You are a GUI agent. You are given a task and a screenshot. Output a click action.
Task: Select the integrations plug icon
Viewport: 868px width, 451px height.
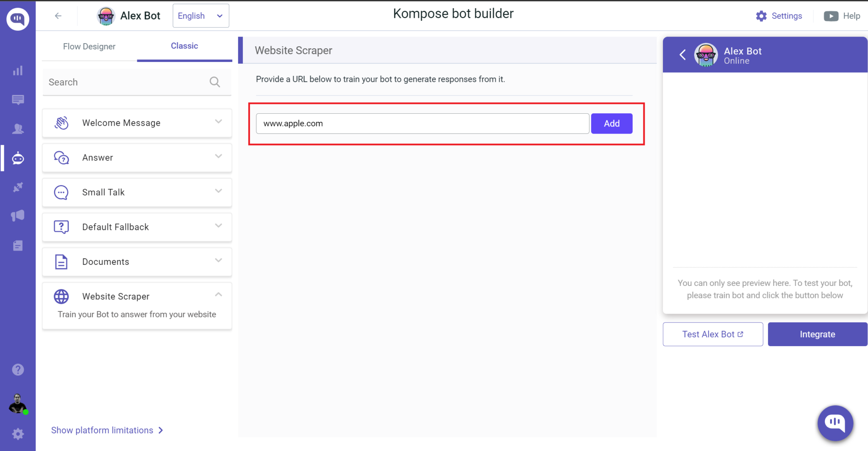[17, 187]
